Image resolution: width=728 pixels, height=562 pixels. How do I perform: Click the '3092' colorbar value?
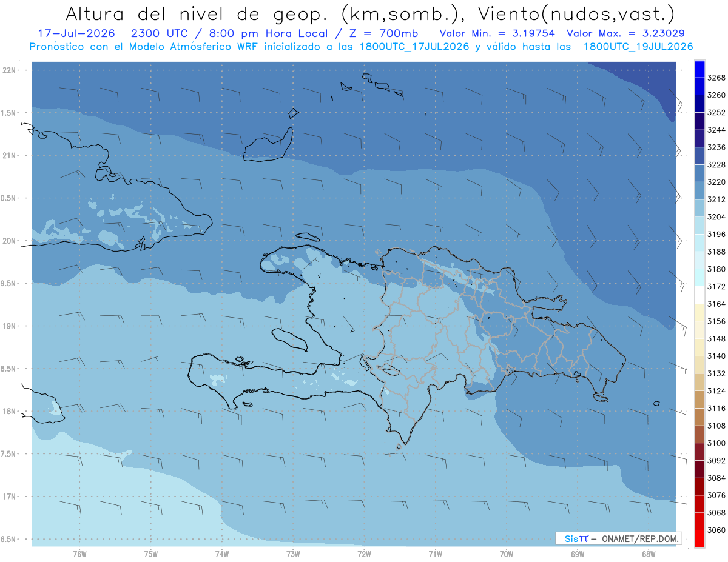point(716,460)
